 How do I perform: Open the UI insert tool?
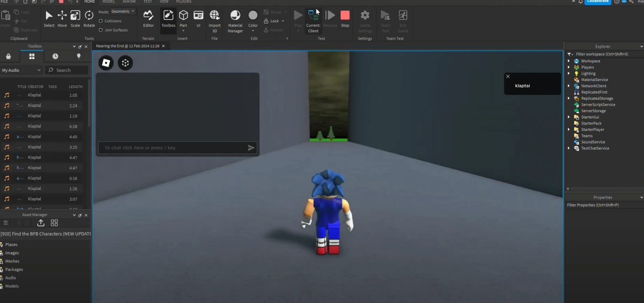pos(198,19)
